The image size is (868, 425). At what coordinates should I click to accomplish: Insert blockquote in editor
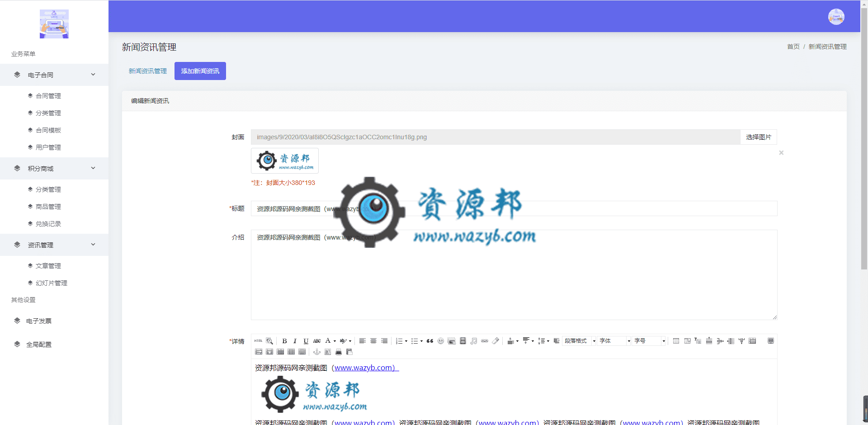[x=430, y=341]
